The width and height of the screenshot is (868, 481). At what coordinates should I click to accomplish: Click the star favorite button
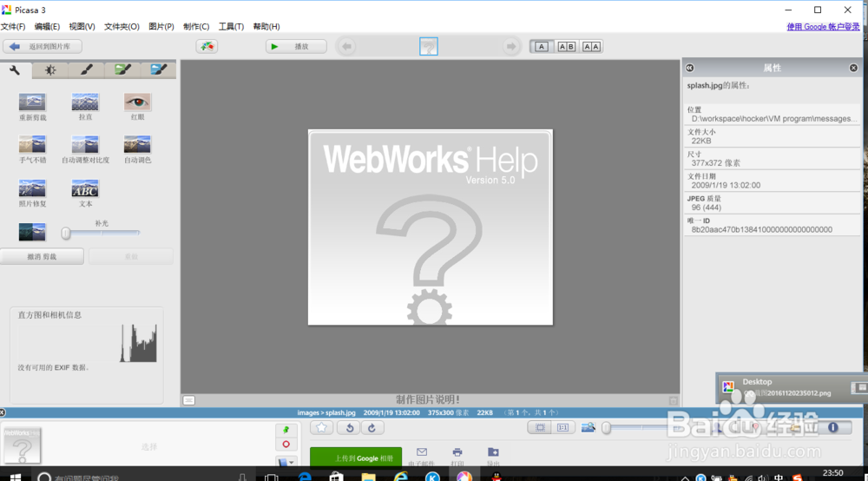(x=322, y=427)
